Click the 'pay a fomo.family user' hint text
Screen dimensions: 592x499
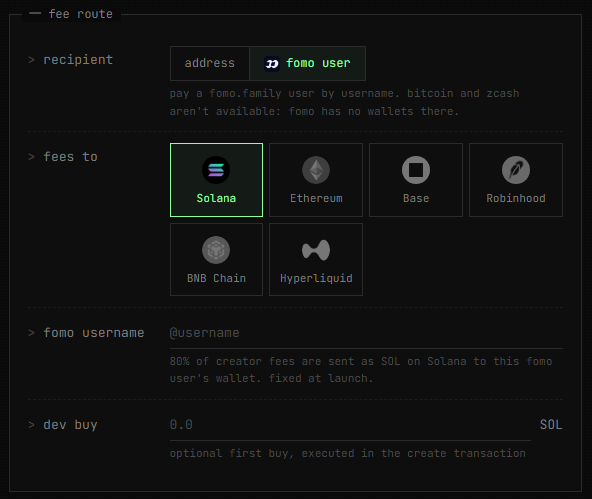tap(344, 102)
